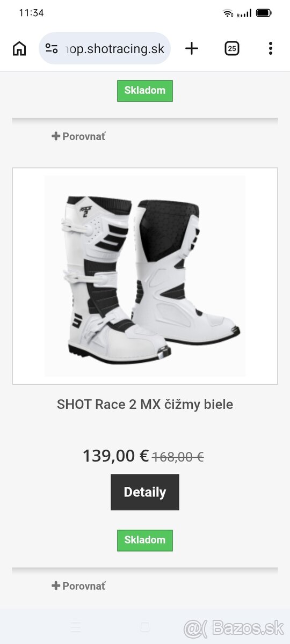
Task: Open the tab switcher showing 25 tabs
Action: point(231,49)
